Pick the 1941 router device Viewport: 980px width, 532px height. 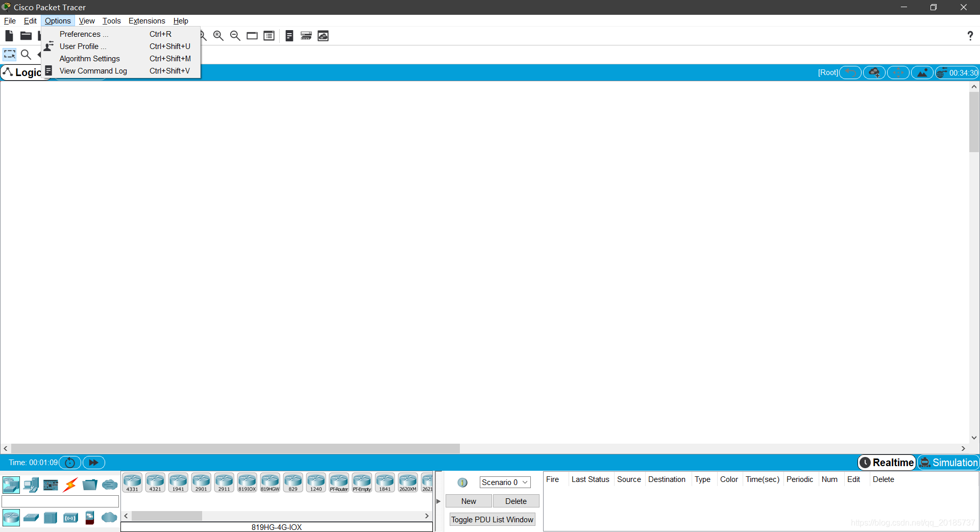(178, 482)
